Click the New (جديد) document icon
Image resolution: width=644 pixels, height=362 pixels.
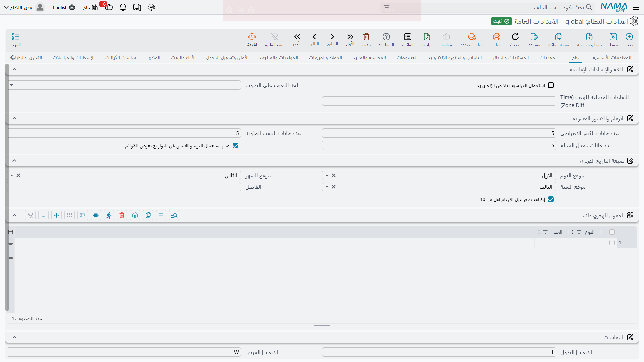pos(629,37)
